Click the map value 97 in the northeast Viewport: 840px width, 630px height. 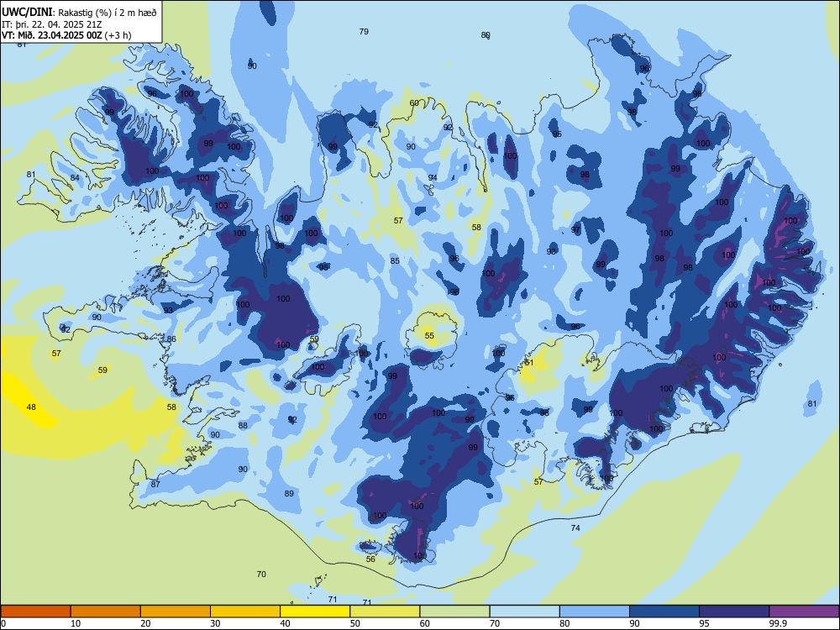575,230
